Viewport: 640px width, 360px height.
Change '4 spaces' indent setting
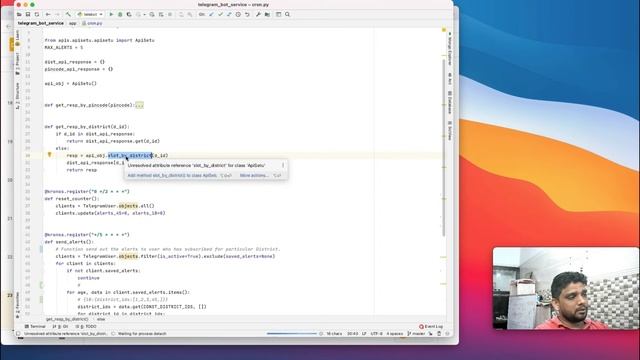(394, 334)
